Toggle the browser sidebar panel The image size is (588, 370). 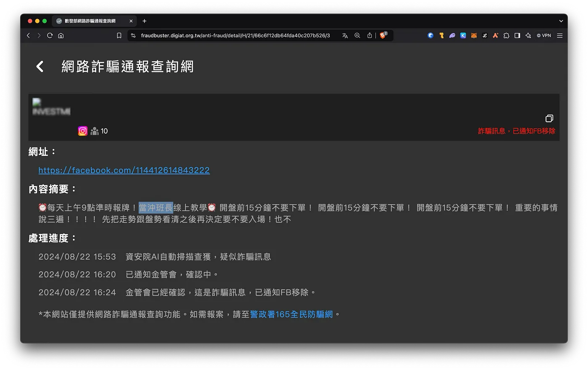[517, 36]
